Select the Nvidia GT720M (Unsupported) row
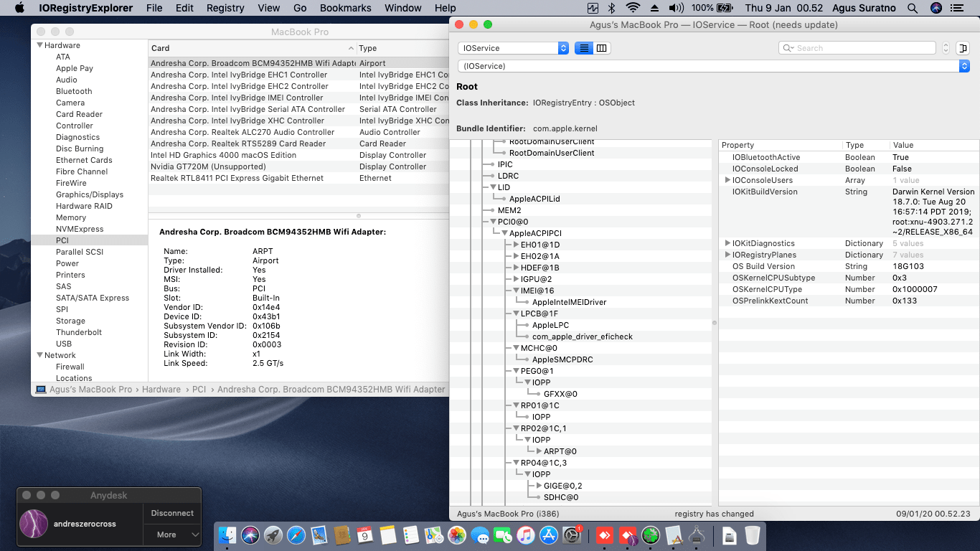 pyautogui.click(x=298, y=166)
